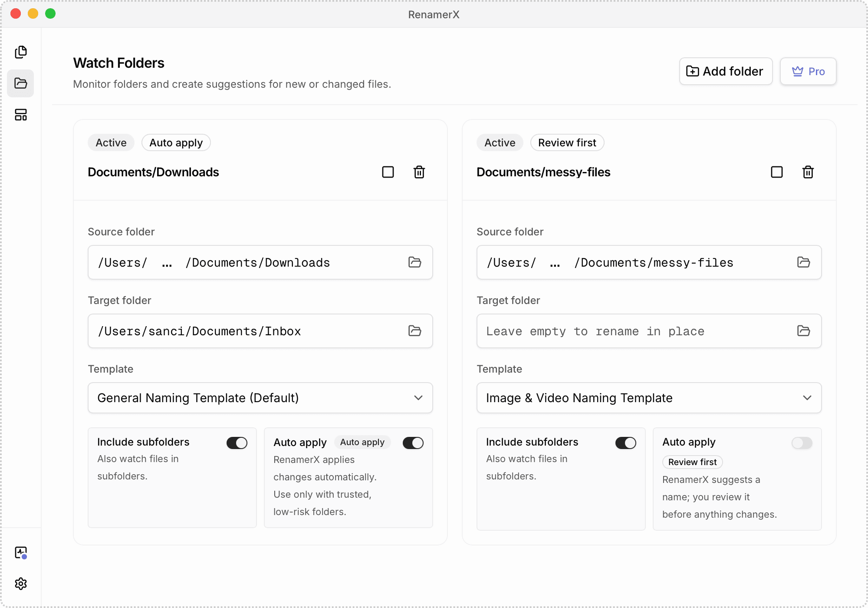Open Settings gear in sidebar

pyautogui.click(x=20, y=584)
